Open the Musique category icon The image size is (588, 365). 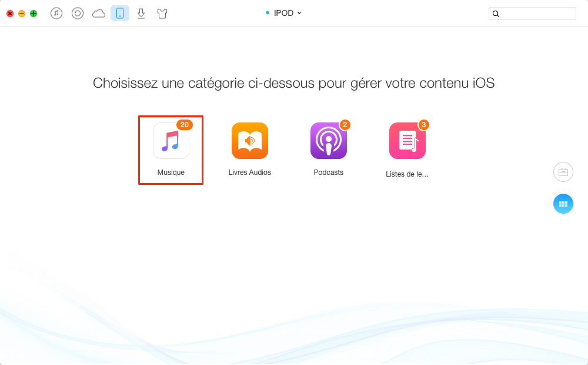click(171, 141)
